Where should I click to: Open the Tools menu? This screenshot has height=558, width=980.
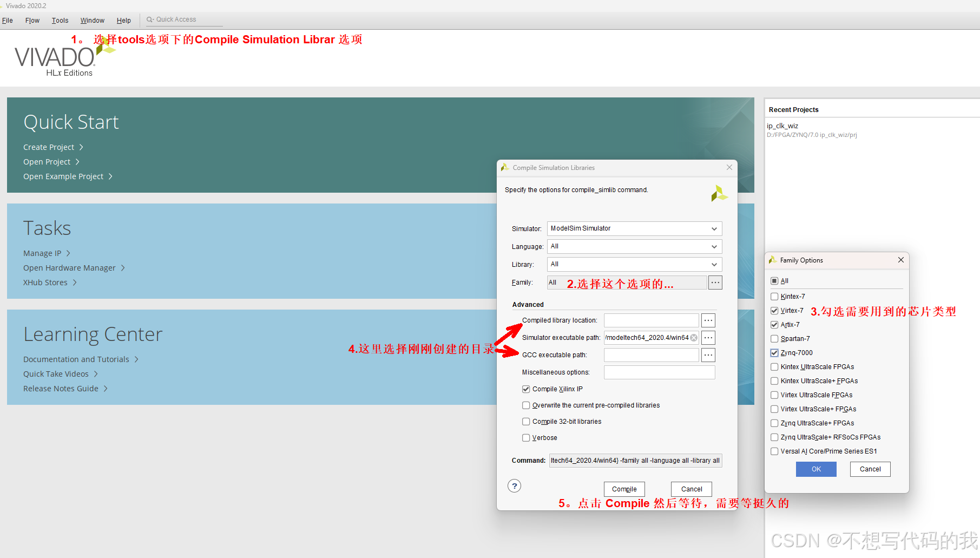[x=60, y=21]
